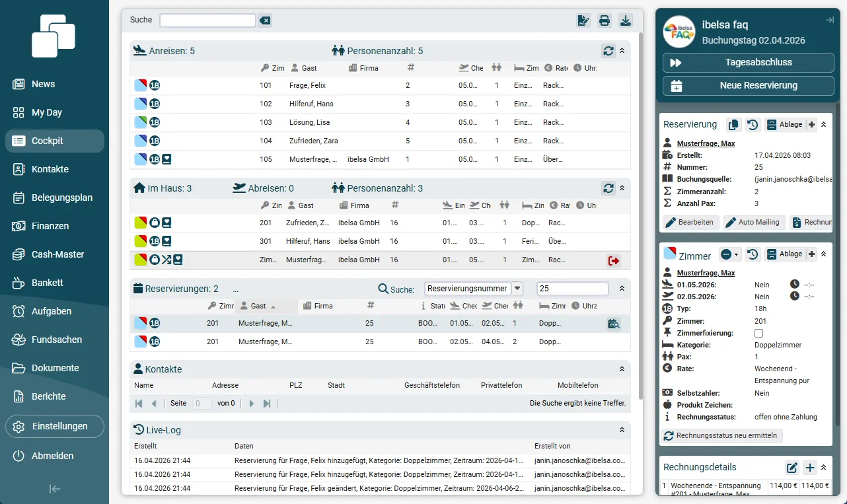
Task: Open Belegungsplan in the sidebar
Action: (x=54, y=198)
